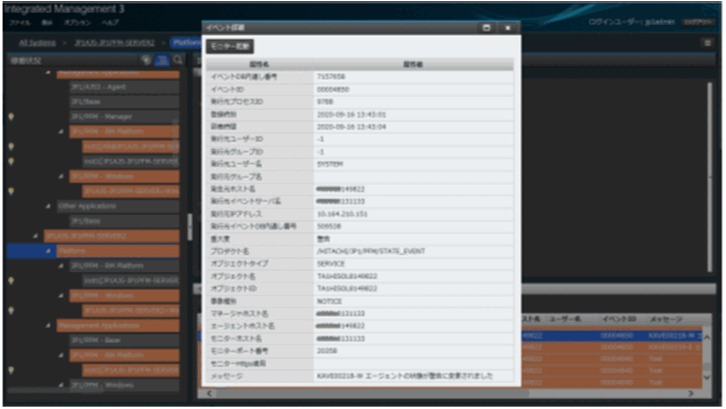Select the highlighted blue list-view icon in tree header

[162, 60]
